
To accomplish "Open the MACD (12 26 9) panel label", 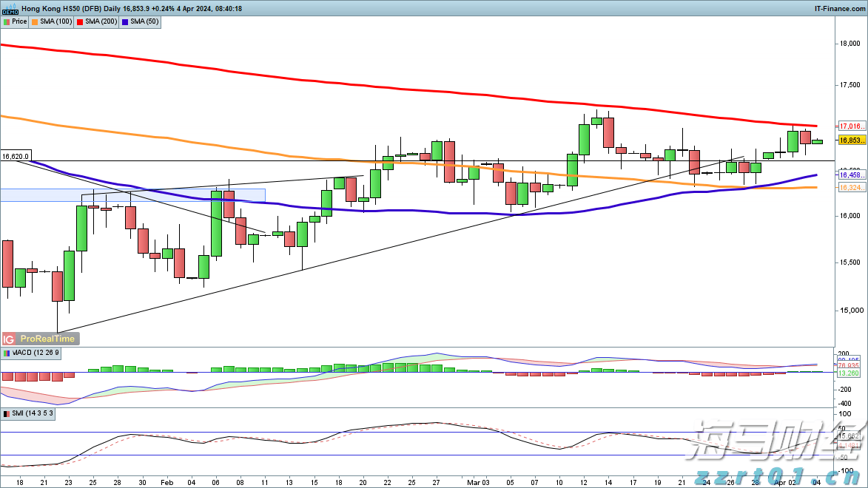I will click(x=36, y=353).
